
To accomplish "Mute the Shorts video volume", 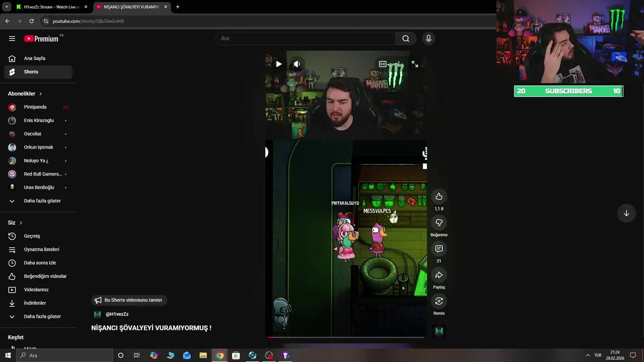I will (297, 64).
